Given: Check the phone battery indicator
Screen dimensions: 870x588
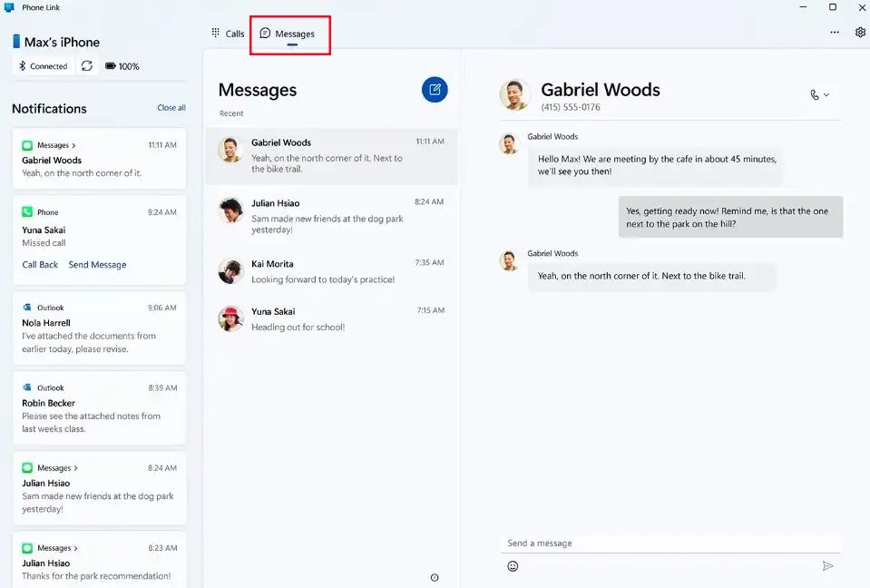Looking at the screenshot, I should [122, 65].
